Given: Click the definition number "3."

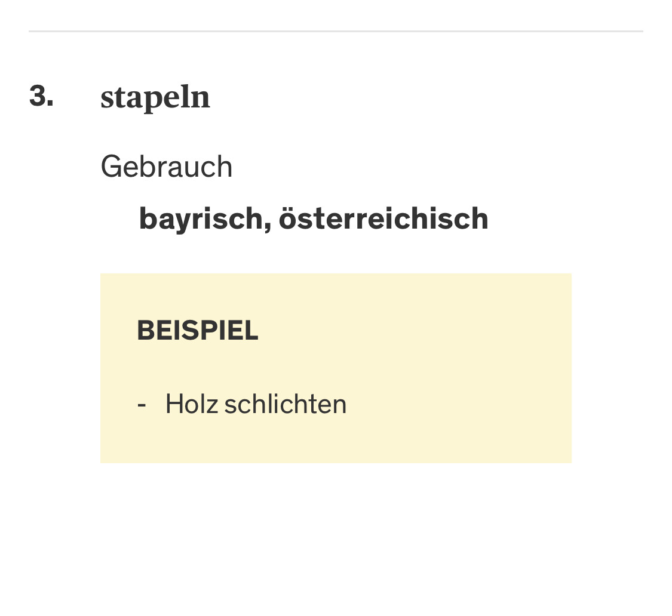Looking at the screenshot, I should tap(41, 96).
